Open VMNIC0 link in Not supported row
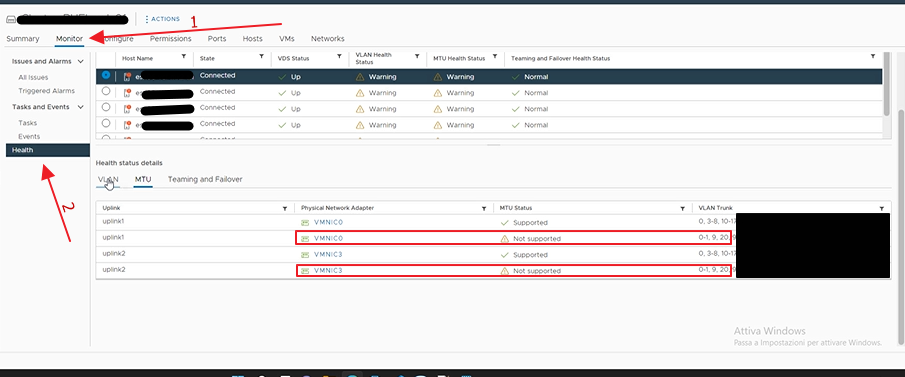This screenshot has height=377, width=905. (x=328, y=238)
